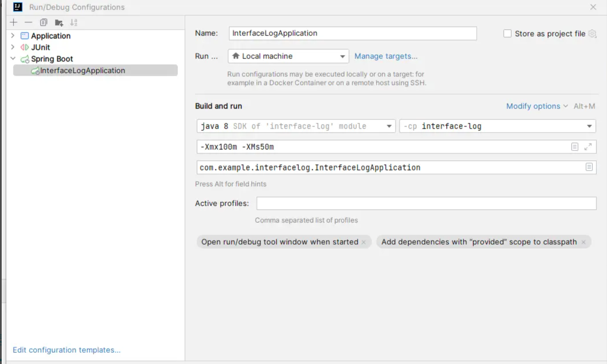Click 'Edit configuration templates...' link

[66, 350]
